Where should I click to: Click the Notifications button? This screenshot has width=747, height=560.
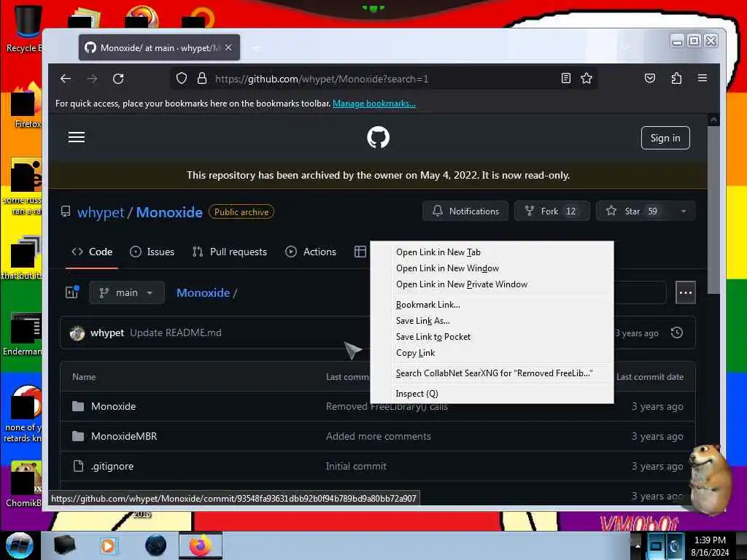click(x=465, y=211)
